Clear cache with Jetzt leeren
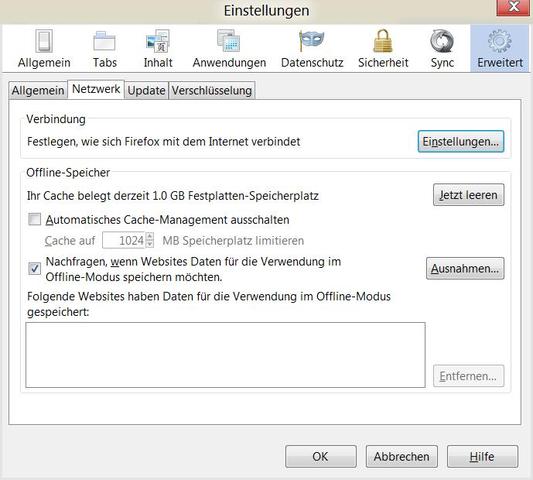This screenshot has height=480, width=533. pyautogui.click(x=468, y=195)
